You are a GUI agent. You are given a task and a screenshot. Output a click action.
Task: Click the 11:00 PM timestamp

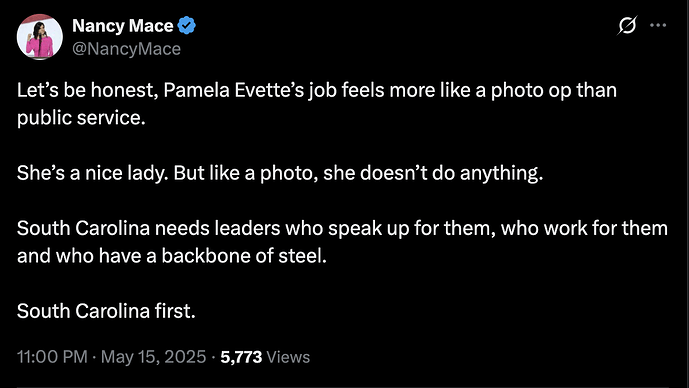52,357
